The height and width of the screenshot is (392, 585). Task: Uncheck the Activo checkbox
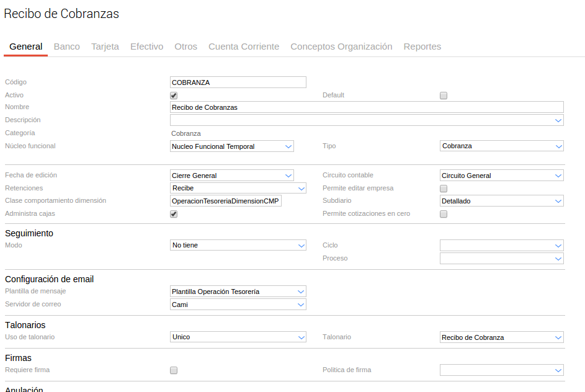pos(174,96)
